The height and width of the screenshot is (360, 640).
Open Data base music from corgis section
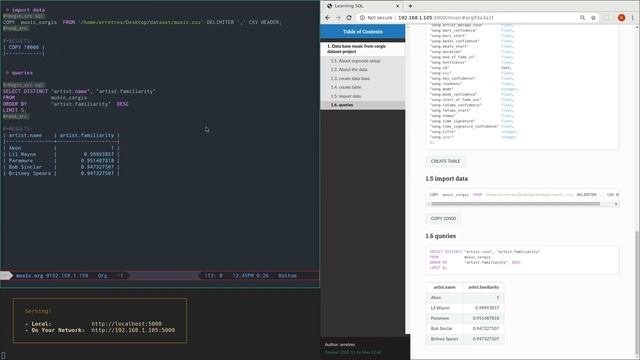tap(362, 49)
